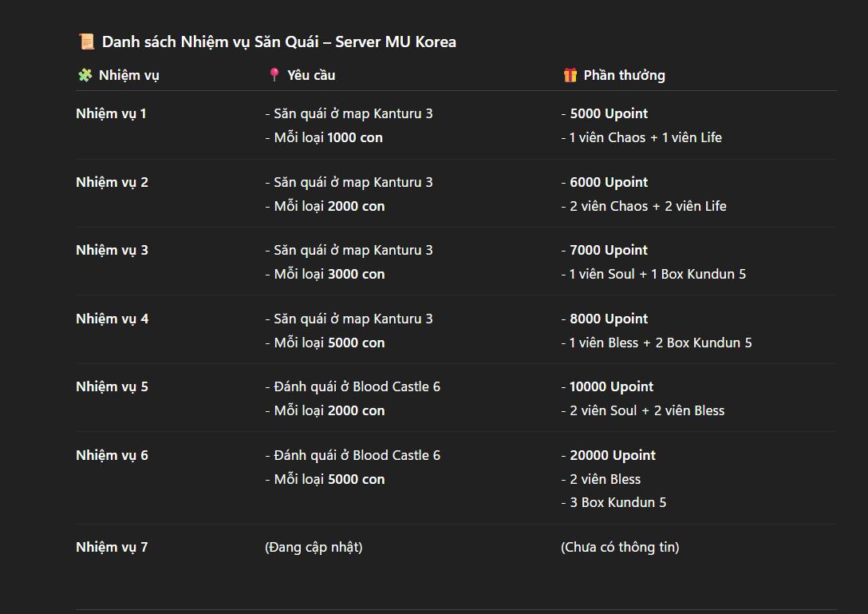Click the gift box icon beside Phần thưởng
868x614 pixels.
[570, 75]
